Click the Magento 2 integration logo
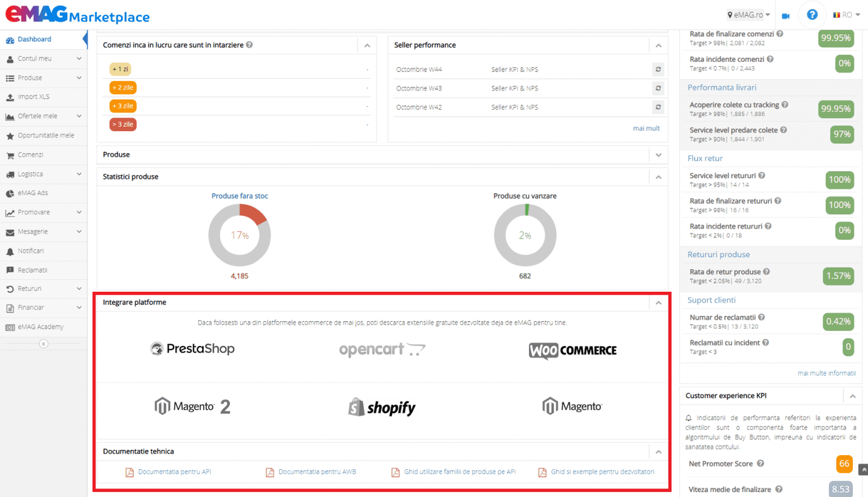868x497 pixels. click(x=193, y=406)
